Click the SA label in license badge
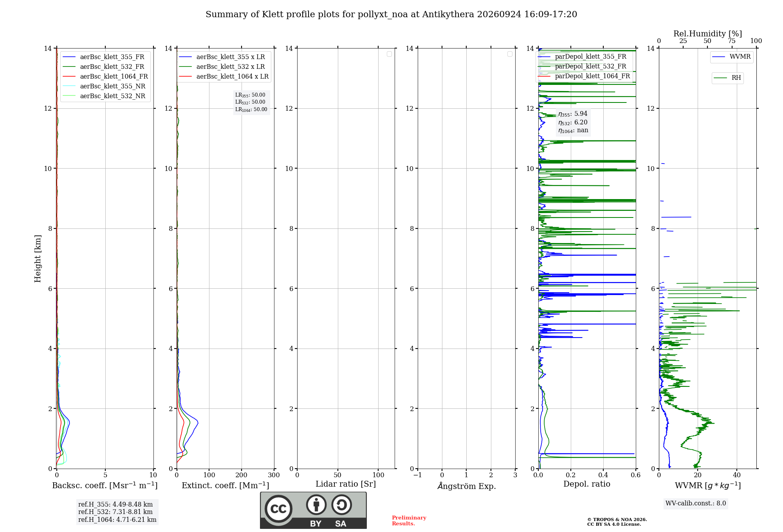This screenshot has height=532, width=783. click(x=341, y=524)
